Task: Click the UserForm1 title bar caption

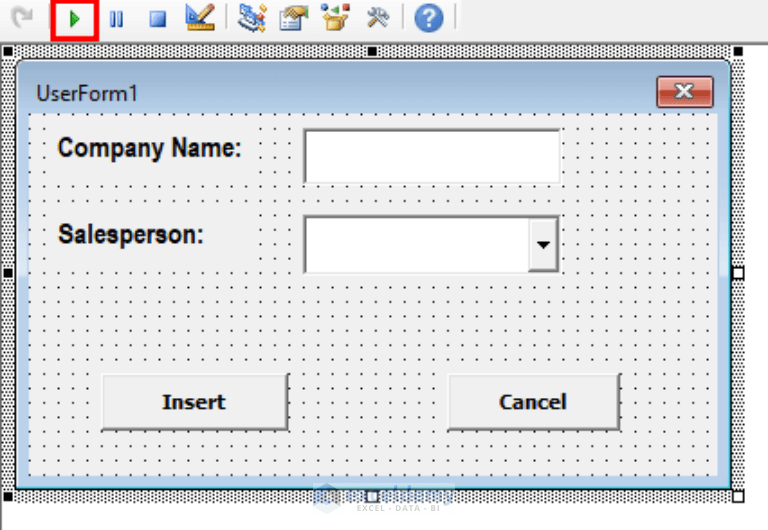Action: 87,93
